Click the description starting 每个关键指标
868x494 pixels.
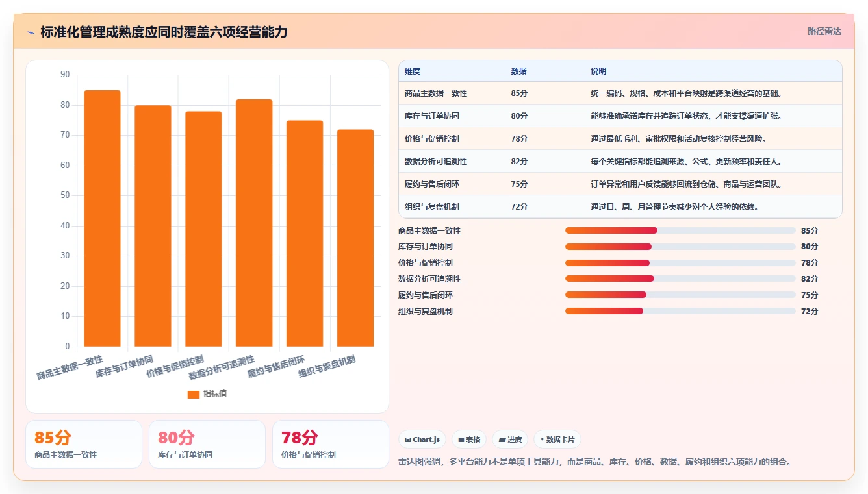coord(686,162)
